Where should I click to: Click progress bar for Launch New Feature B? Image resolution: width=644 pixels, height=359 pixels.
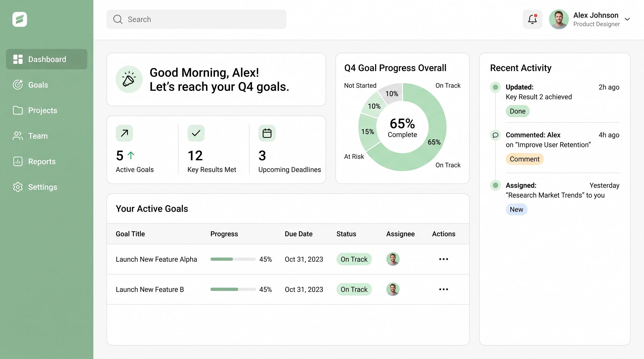(x=233, y=289)
